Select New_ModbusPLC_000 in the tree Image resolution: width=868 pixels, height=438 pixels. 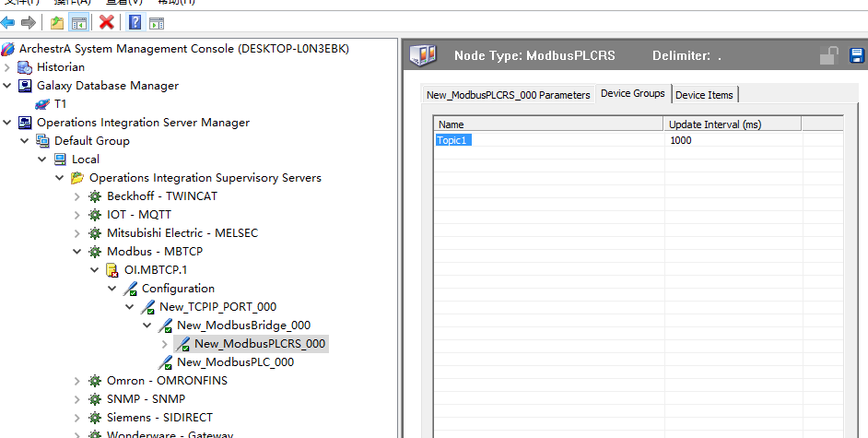(235, 362)
